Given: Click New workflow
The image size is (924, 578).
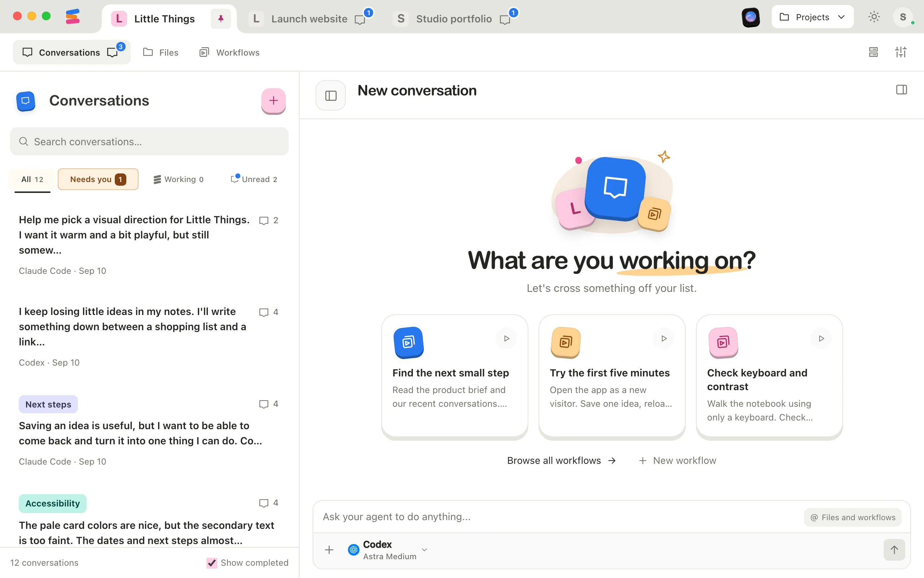Looking at the screenshot, I should [x=678, y=461].
